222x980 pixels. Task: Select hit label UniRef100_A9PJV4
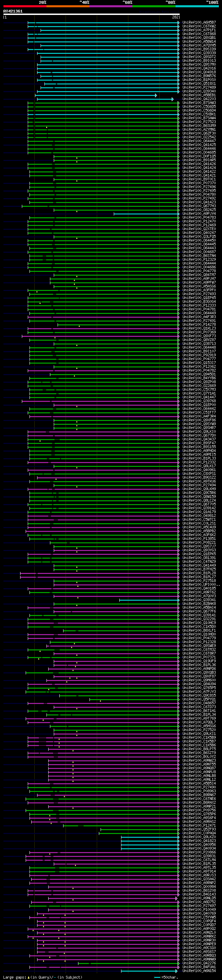[x=199, y=213]
